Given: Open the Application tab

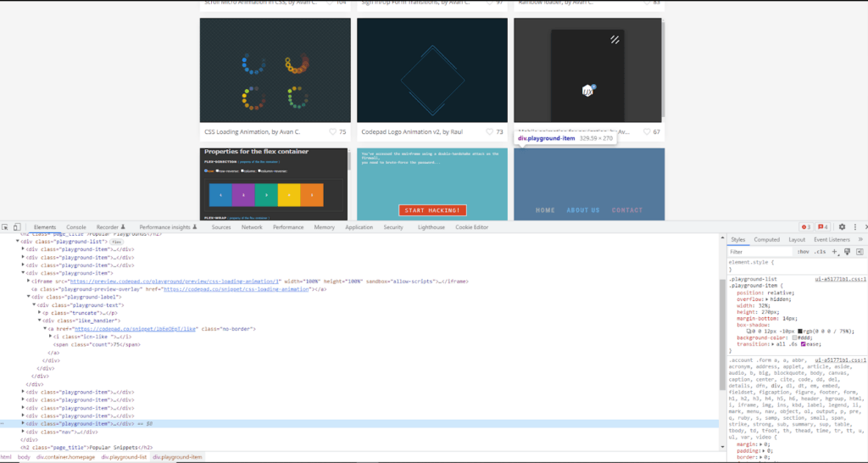Looking at the screenshot, I should click(359, 227).
